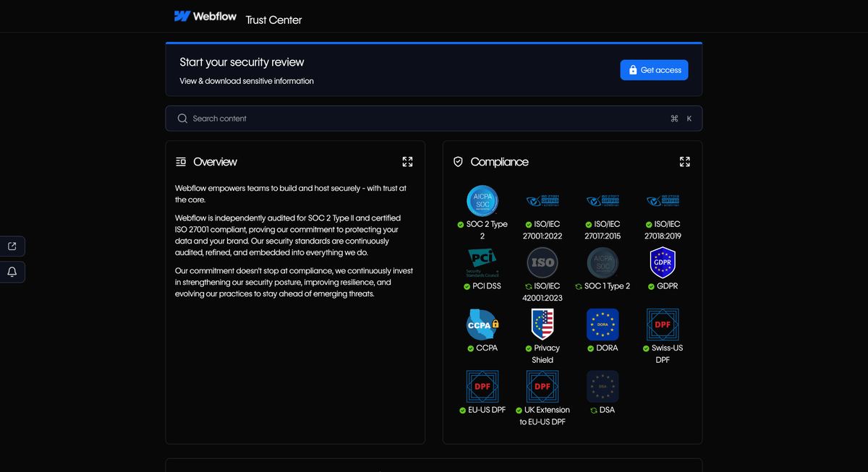Click the PCI DSS label
The height and width of the screenshot is (472, 868).
tap(487, 286)
